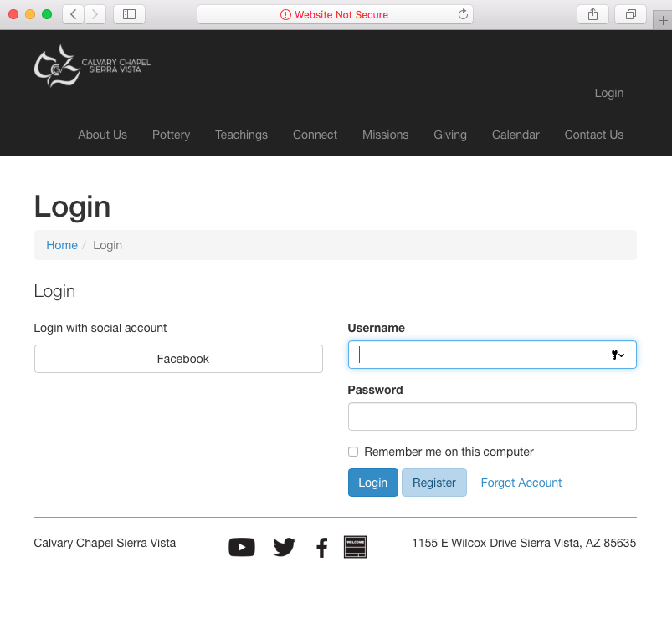Select the Missions navigation item
The height and width of the screenshot is (618, 672).
coord(385,135)
